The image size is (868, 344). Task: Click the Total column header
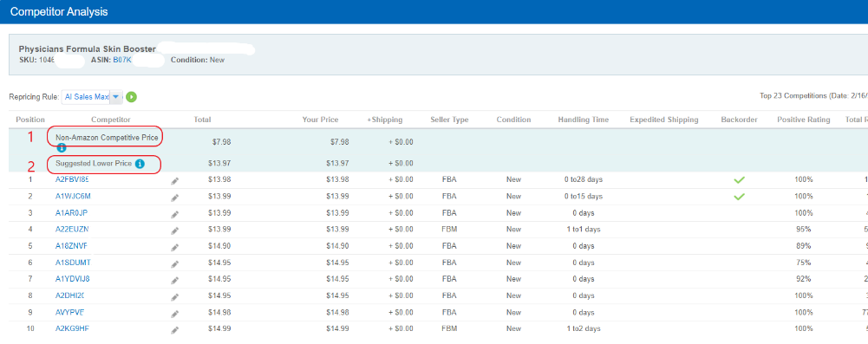click(x=202, y=120)
